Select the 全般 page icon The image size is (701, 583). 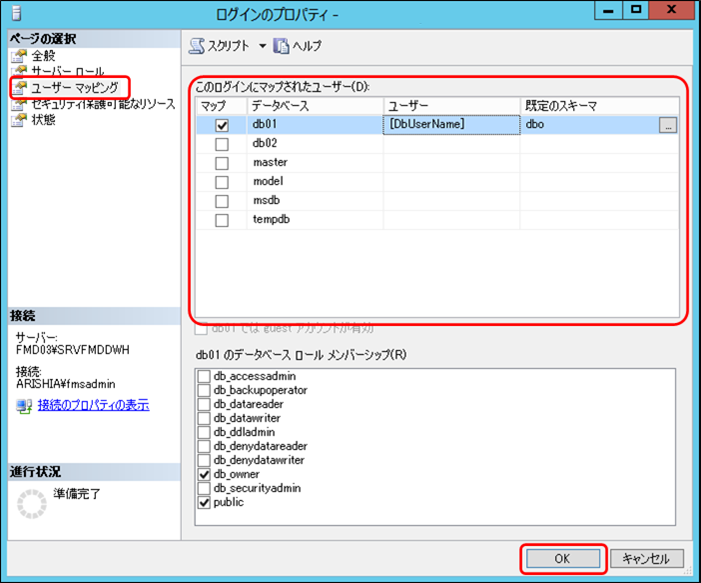click(17, 56)
